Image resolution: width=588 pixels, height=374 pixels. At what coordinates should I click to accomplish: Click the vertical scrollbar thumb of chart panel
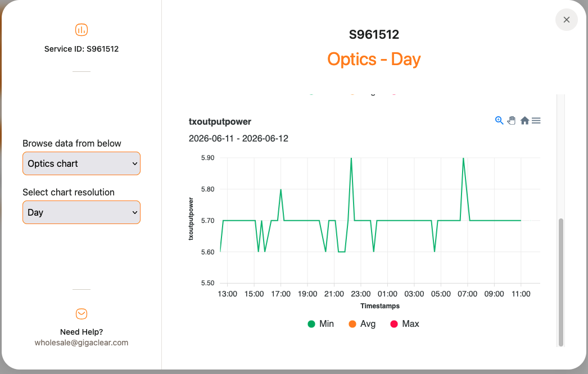[x=561, y=282]
